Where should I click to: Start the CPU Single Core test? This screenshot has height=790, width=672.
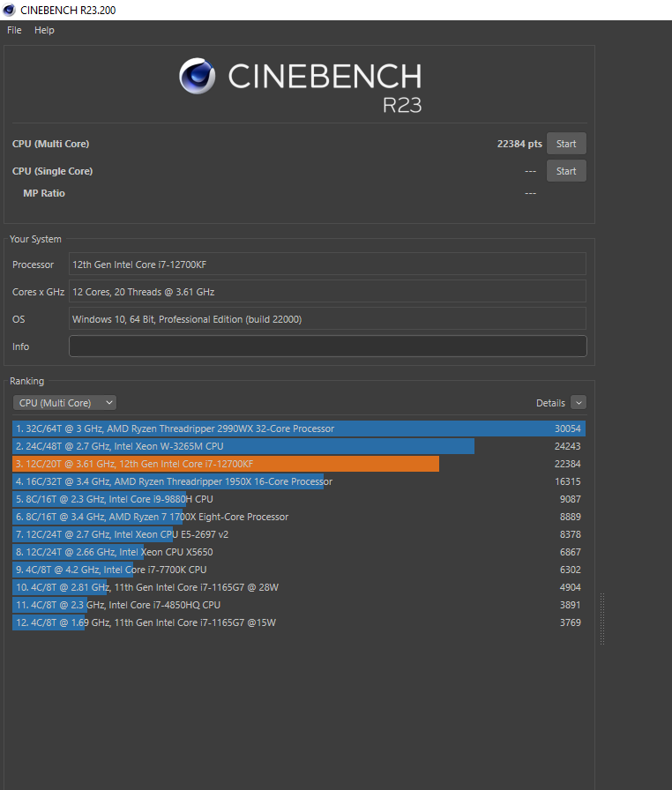(566, 171)
